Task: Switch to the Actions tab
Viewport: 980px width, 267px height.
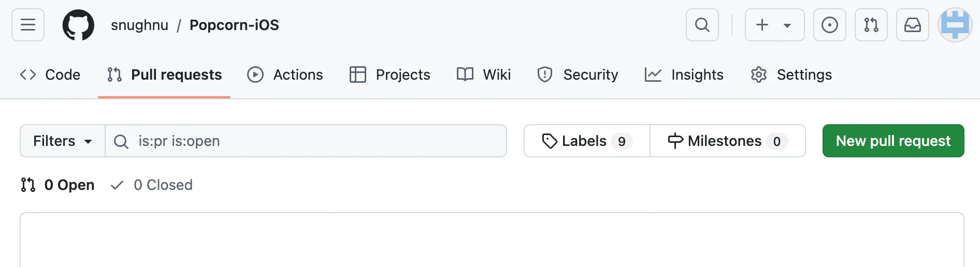Action: point(285,75)
